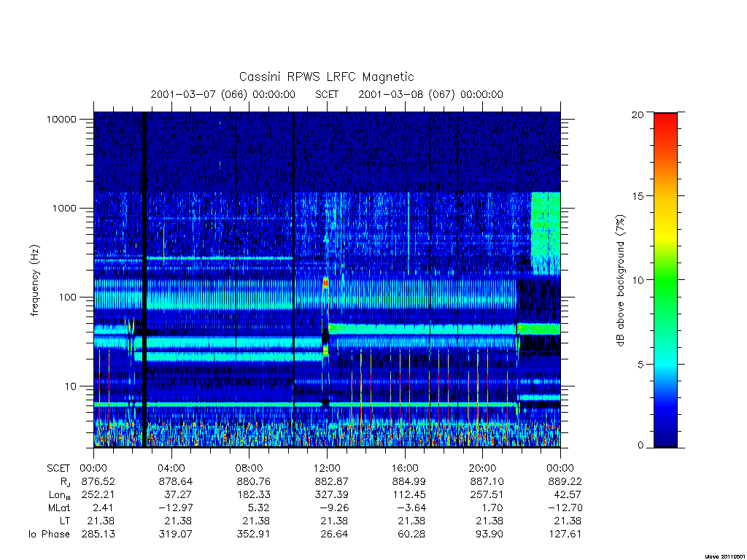Click the 257.51 longitude value

[x=487, y=495]
